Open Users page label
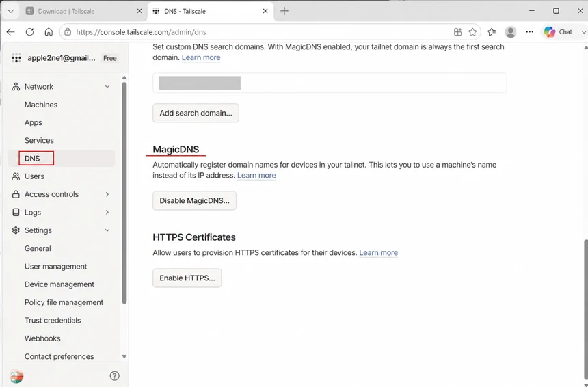 tap(34, 176)
